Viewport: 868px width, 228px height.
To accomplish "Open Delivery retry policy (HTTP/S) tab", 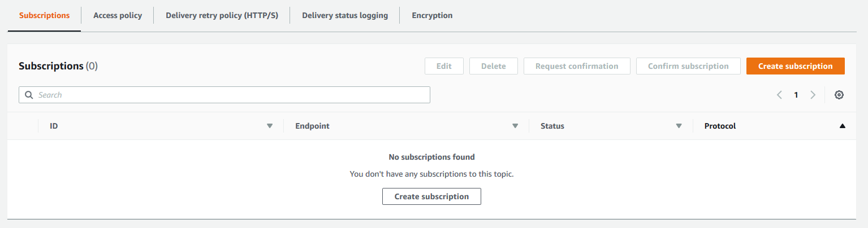I will [222, 15].
